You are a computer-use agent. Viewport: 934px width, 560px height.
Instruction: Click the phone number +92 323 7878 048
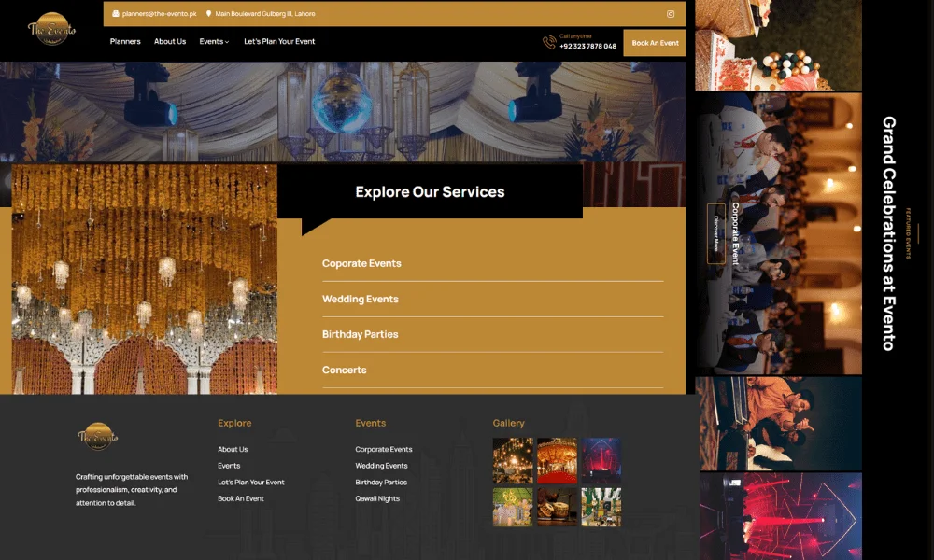click(587, 47)
